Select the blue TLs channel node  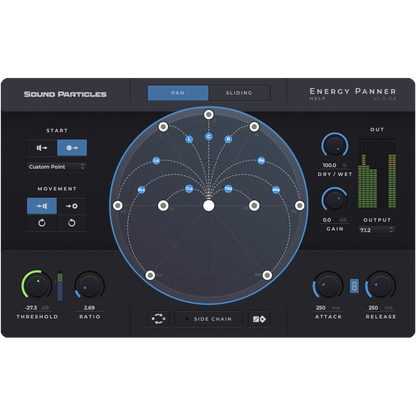click(189, 189)
